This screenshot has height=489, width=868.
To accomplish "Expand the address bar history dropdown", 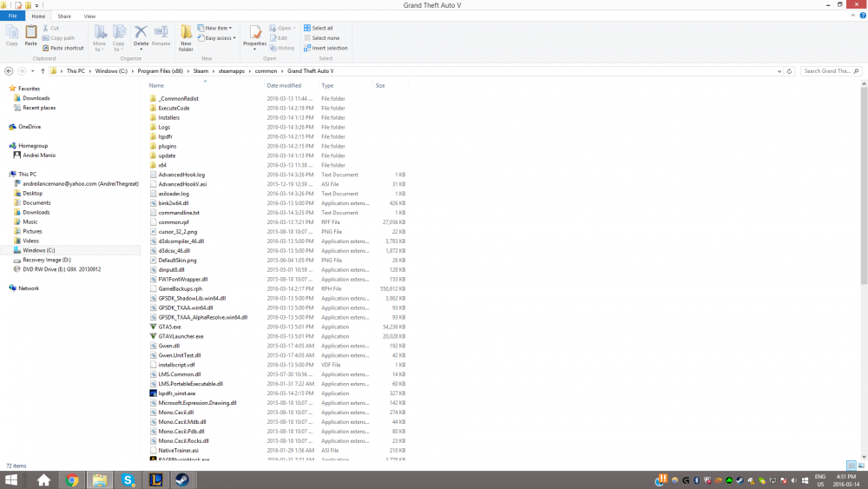I will point(779,71).
